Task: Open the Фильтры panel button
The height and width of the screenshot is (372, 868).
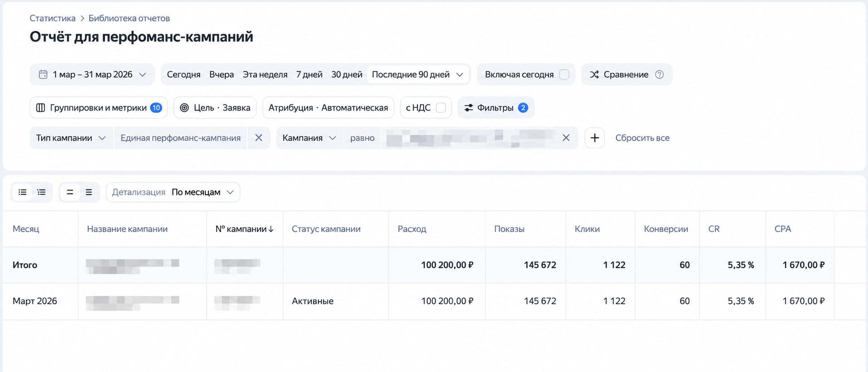Action: [496, 107]
